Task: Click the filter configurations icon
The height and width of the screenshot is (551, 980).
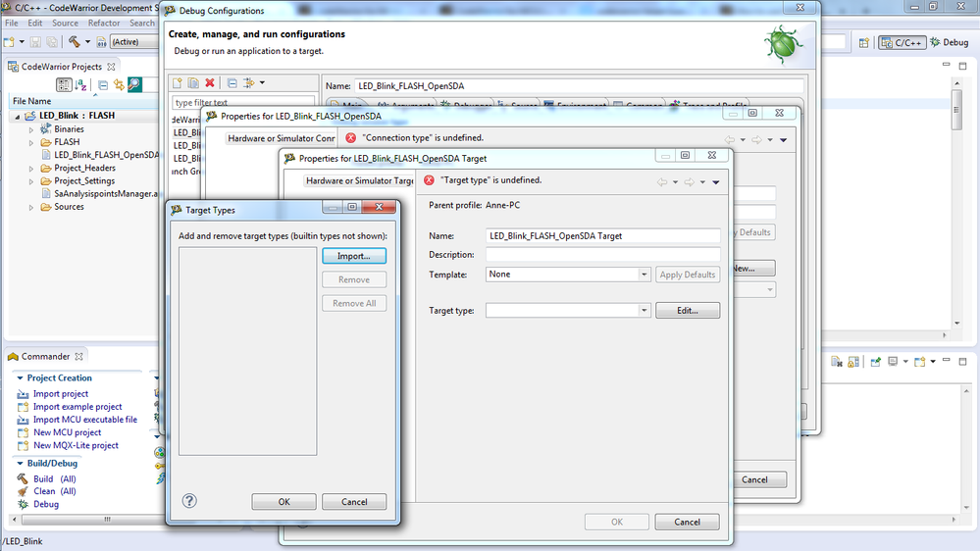Action: pos(249,82)
